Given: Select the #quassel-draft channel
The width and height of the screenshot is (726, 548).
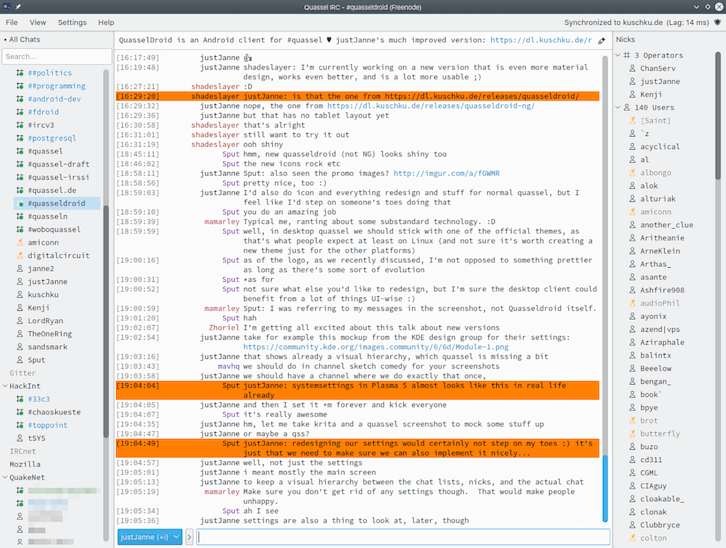Looking at the screenshot, I should [58, 164].
